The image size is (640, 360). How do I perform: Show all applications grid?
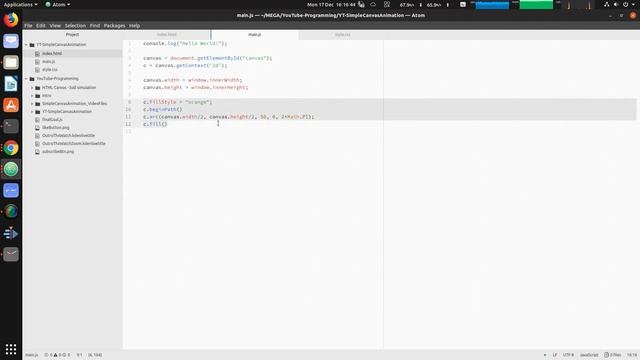[x=11, y=349]
